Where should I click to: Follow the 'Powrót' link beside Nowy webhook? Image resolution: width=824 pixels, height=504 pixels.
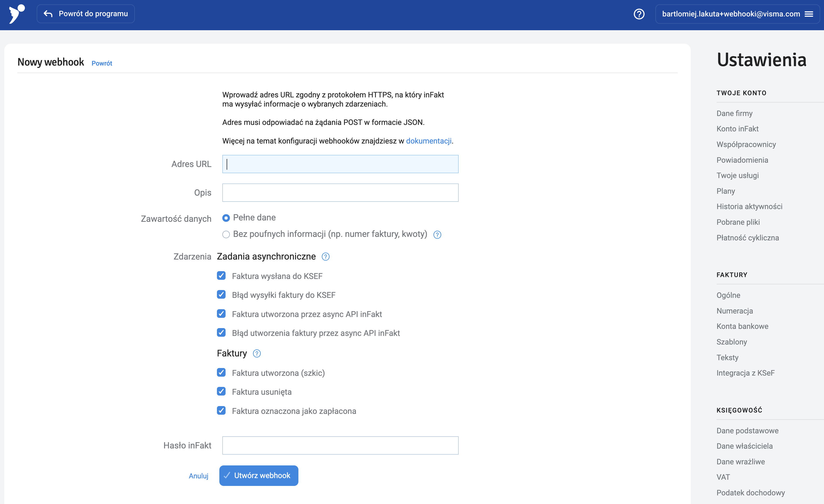[102, 63]
